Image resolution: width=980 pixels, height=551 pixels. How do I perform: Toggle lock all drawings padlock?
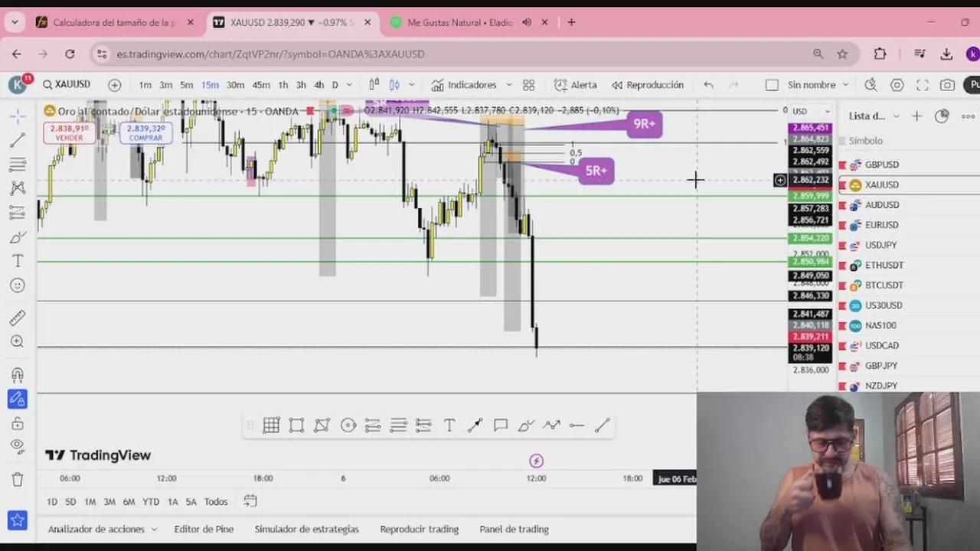click(18, 423)
